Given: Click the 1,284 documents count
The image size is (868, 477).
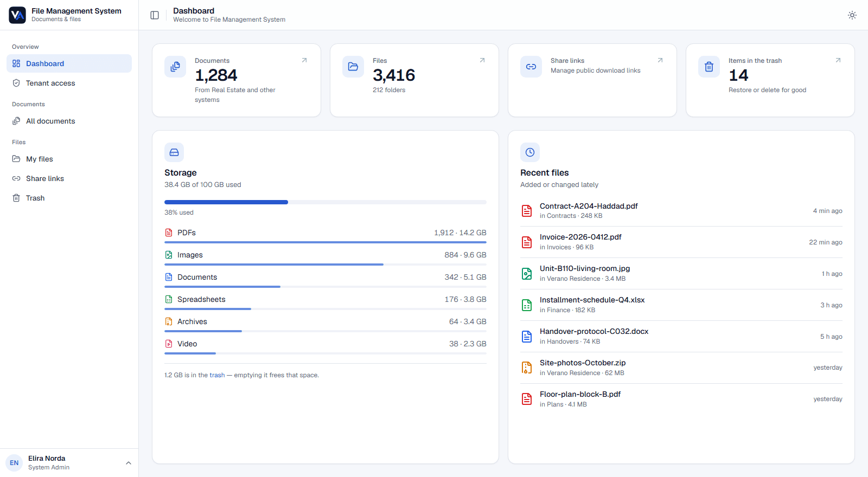Looking at the screenshot, I should click(216, 75).
